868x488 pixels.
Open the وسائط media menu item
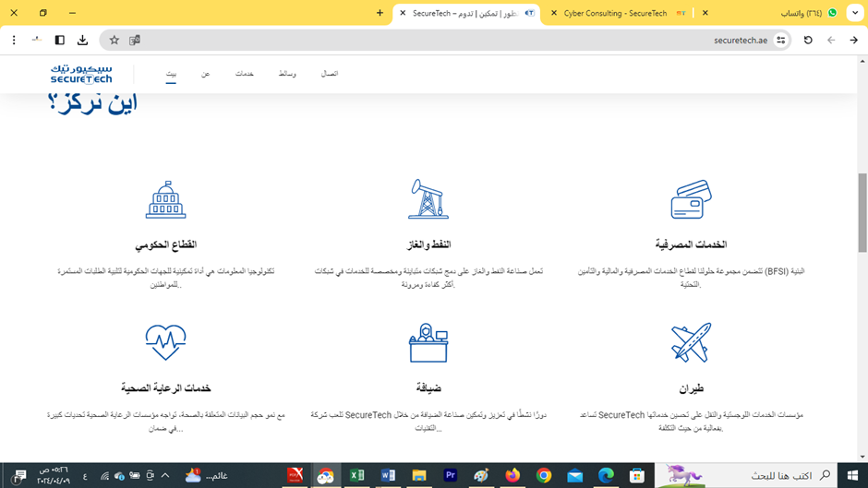tap(287, 74)
